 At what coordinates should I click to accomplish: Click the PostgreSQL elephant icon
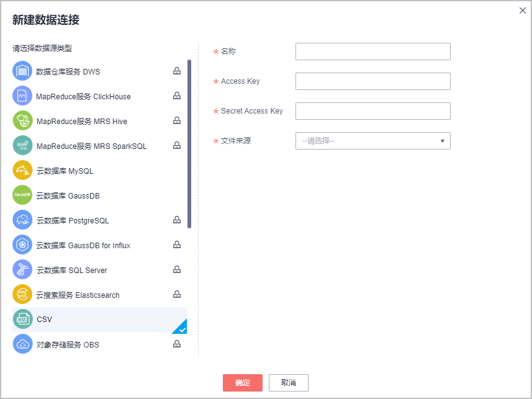pyautogui.click(x=22, y=220)
